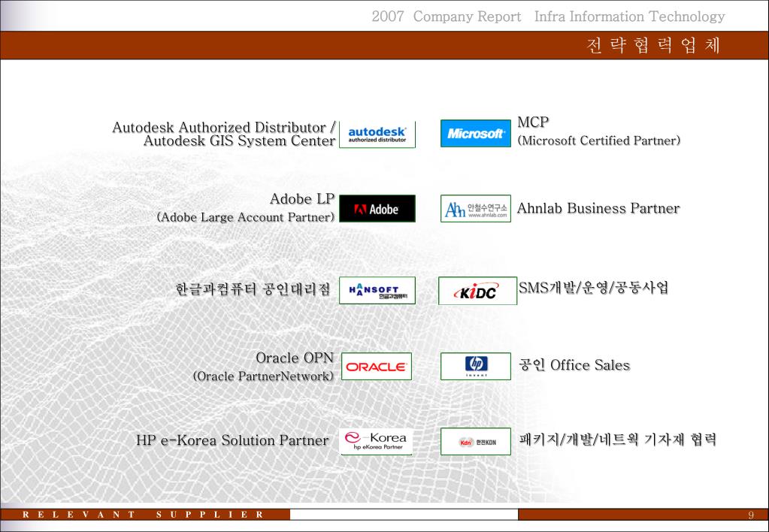Image resolution: width=769 pixels, height=532 pixels.
Task: Click the Ahnlab logo
Action: click(475, 208)
